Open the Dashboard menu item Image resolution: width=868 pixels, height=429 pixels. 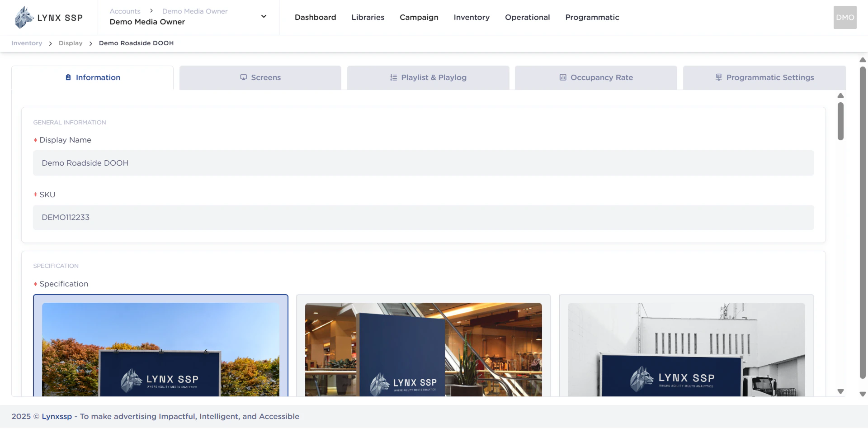tap(315, 17)
